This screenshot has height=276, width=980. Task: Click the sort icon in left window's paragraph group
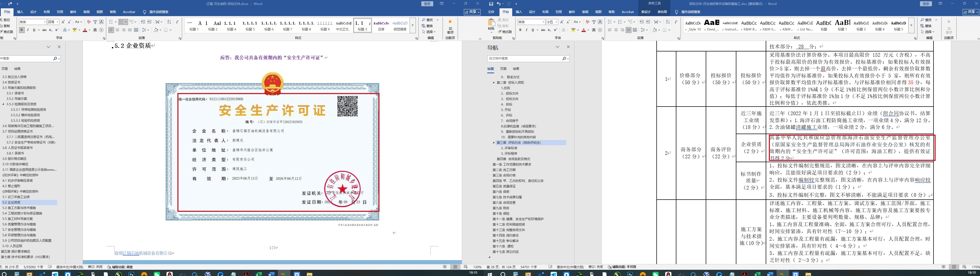coord(169,22)
